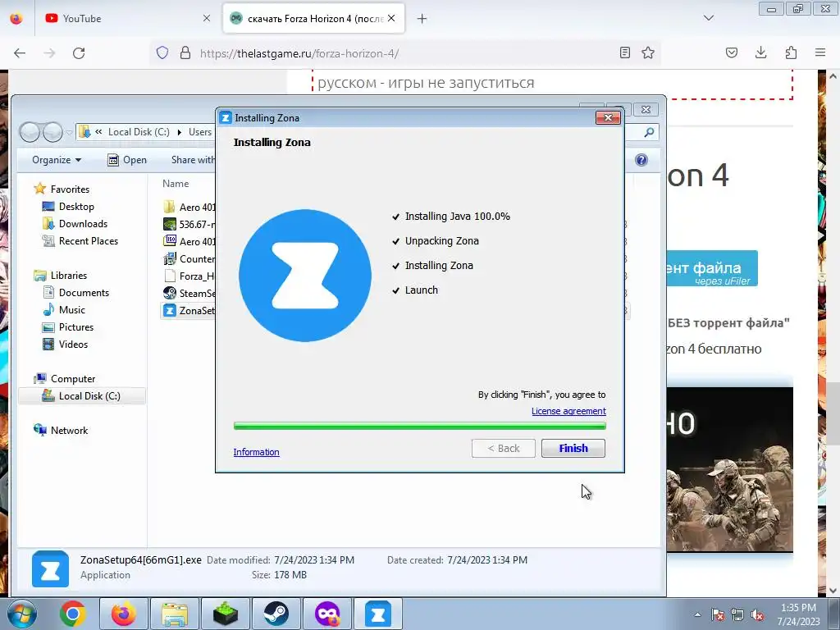Click the site padlock security icon
The height and width of the screenshot is (630, 840).
(x=185, y=52)
